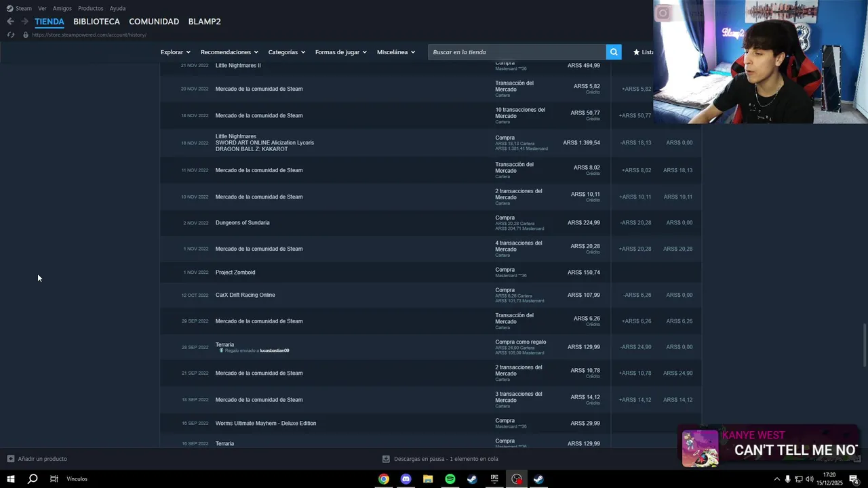
Task: Switch to the COMUNIDAD tab
Action: 154,22
